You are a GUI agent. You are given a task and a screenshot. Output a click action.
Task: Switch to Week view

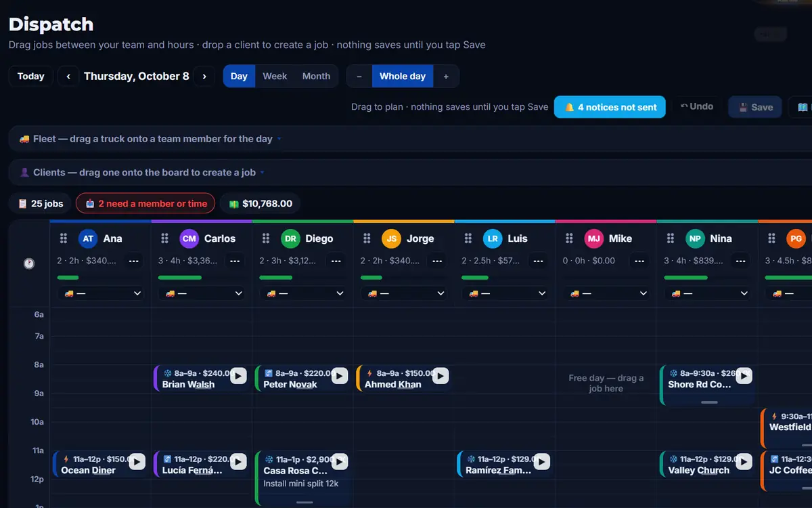tap(275, 77)
